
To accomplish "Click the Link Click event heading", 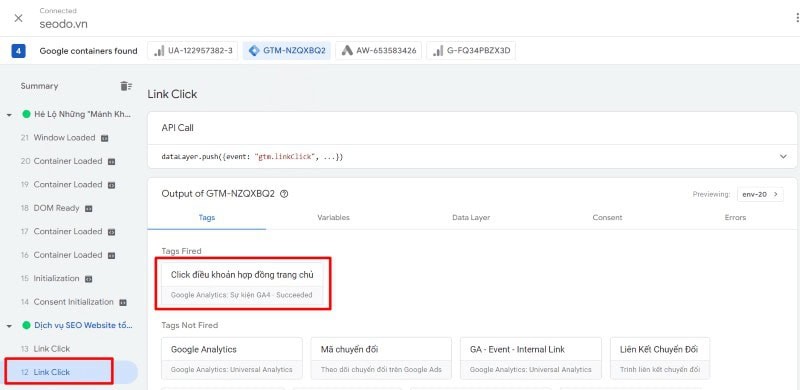I will point(172,94).
